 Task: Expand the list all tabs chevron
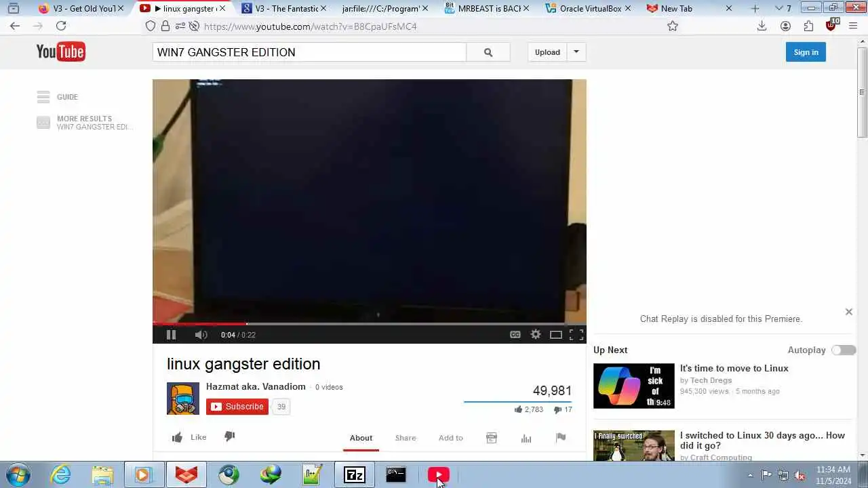pos(778,9)
